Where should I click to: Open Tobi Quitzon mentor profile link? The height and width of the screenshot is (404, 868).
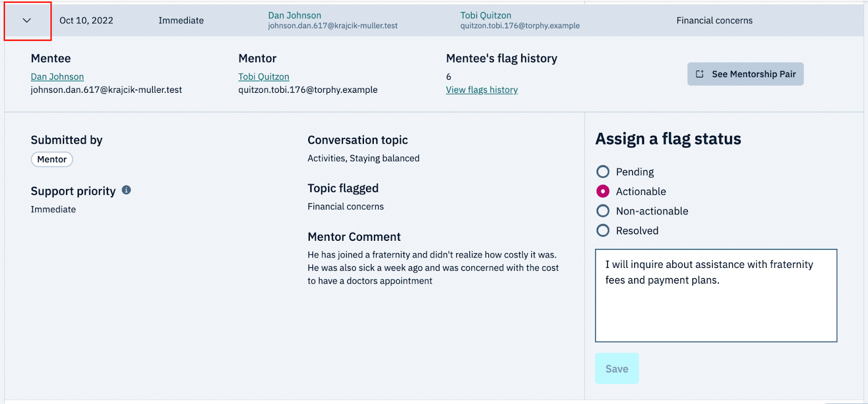tap(264, 77)
